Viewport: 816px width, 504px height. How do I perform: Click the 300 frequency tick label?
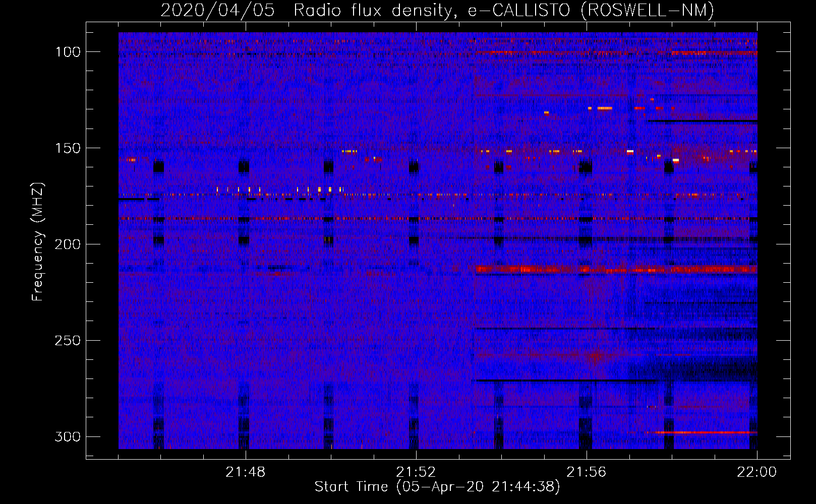point(68,436)
